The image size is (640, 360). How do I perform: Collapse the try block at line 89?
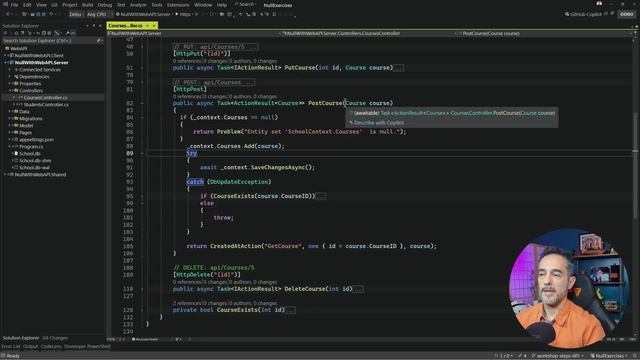point(142,153)
